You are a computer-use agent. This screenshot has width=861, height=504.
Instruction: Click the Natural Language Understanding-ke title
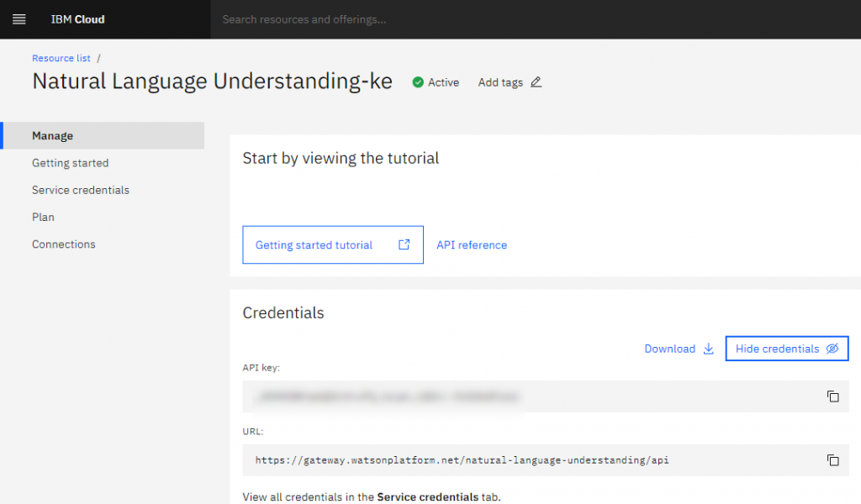pos(212,81)
